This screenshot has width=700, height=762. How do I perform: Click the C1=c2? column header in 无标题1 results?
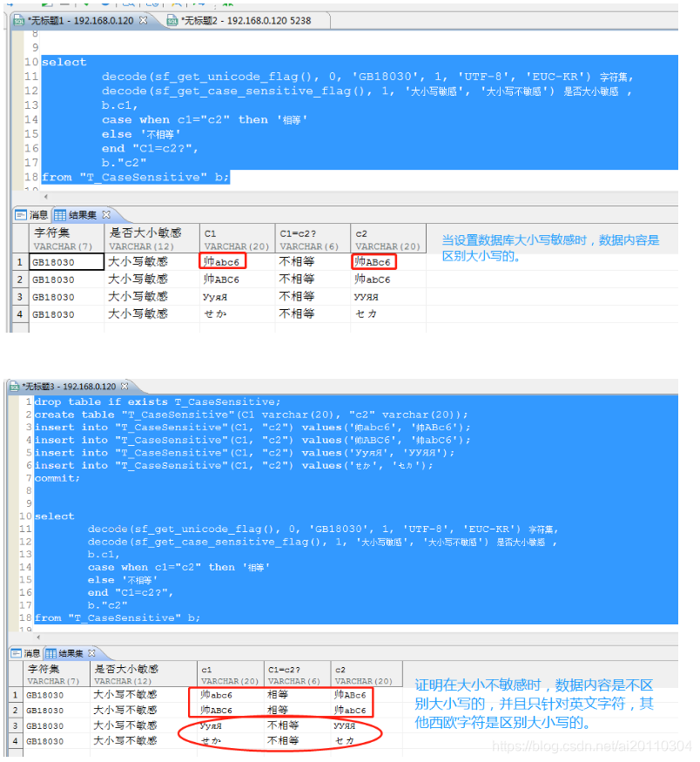pyautogui.click(x=313, y=239)
